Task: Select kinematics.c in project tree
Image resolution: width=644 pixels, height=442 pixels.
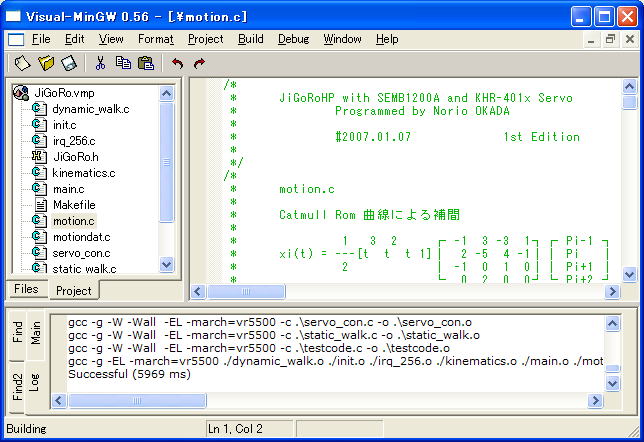Action: tap(83, 173)
